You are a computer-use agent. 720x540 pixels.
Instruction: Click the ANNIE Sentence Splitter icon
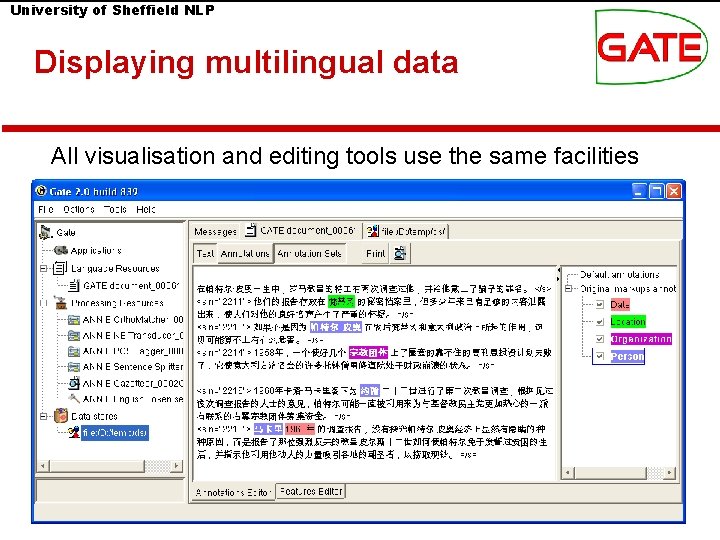tap(73, 367)
